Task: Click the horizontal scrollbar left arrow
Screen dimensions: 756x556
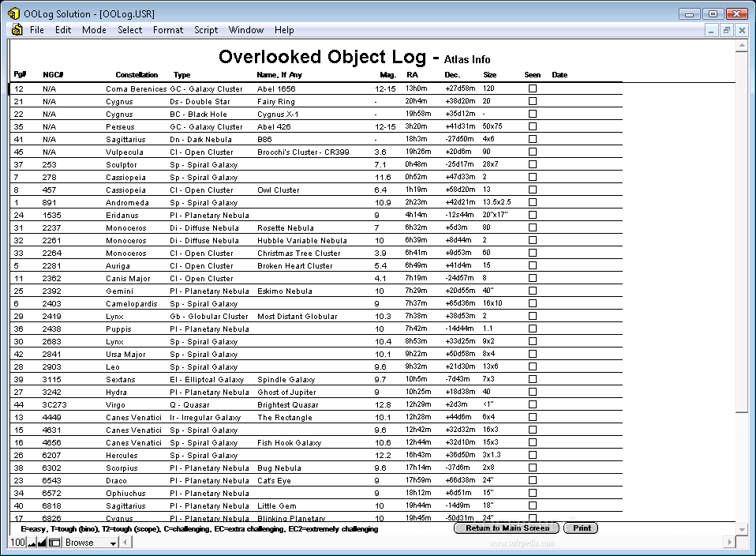Action: click(125, 543)
